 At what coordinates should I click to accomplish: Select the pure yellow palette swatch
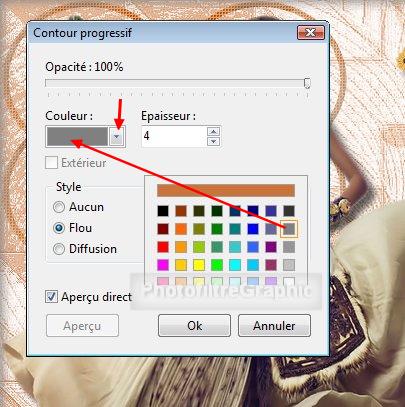pos(199,265)
